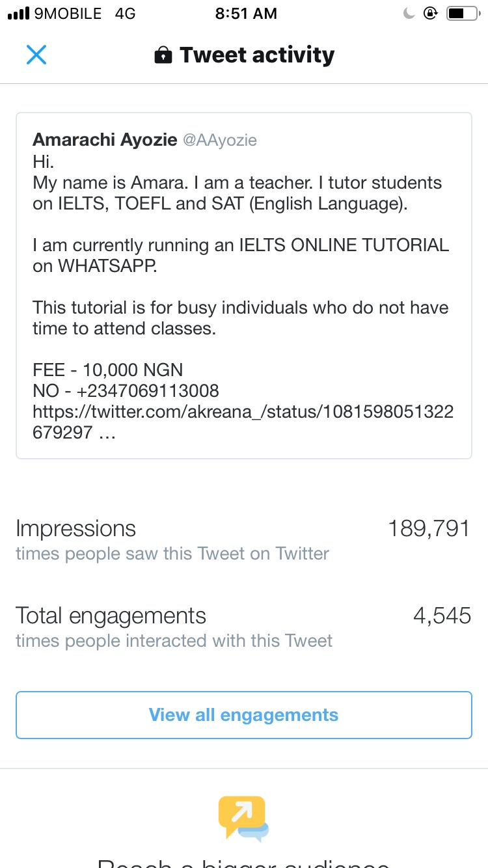Tap the 9MOBILE carrier label

[68, 14]
